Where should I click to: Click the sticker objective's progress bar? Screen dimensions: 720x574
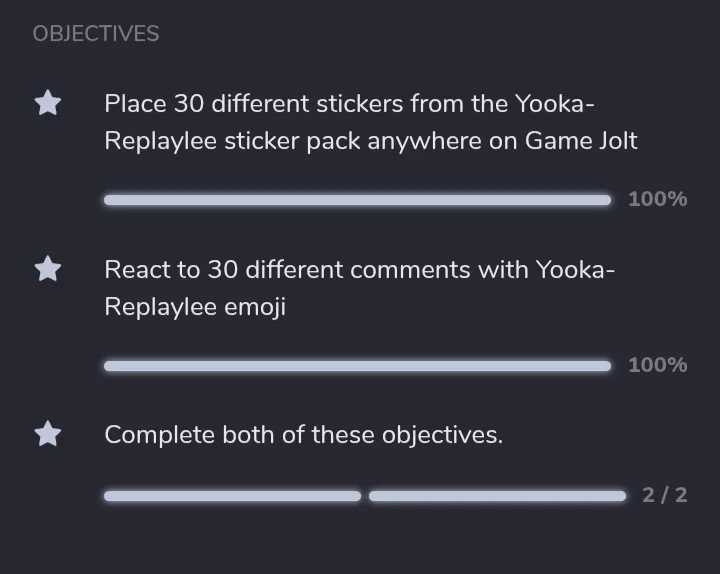click(357, 200)
